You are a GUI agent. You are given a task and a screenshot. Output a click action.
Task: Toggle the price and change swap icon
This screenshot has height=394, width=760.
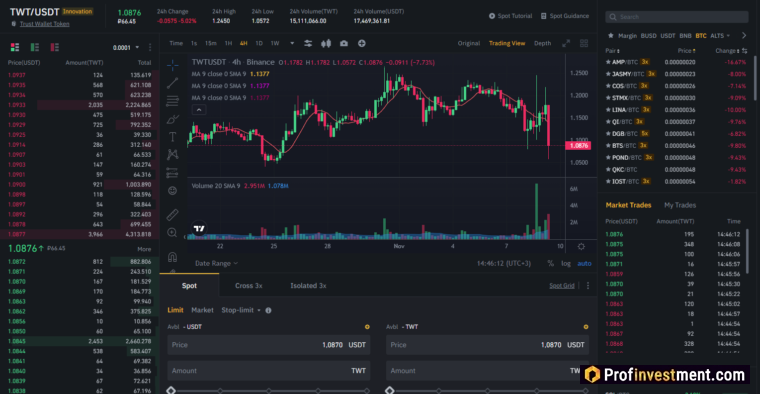click(x=744, y=50)
